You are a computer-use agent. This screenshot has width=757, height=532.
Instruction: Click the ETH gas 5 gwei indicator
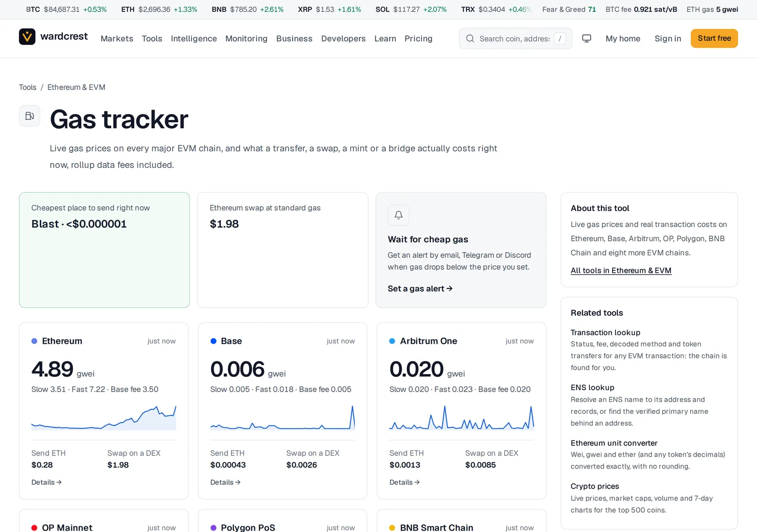point(712,9)
